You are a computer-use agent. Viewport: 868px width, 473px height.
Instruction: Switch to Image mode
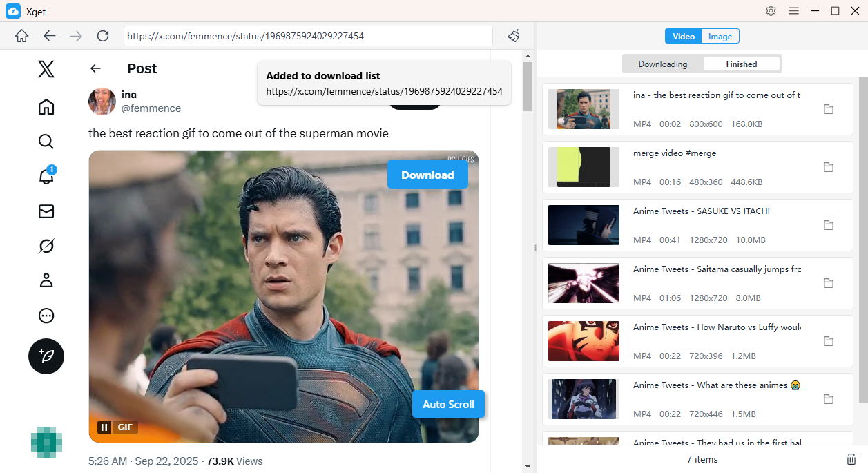[720, 37]
